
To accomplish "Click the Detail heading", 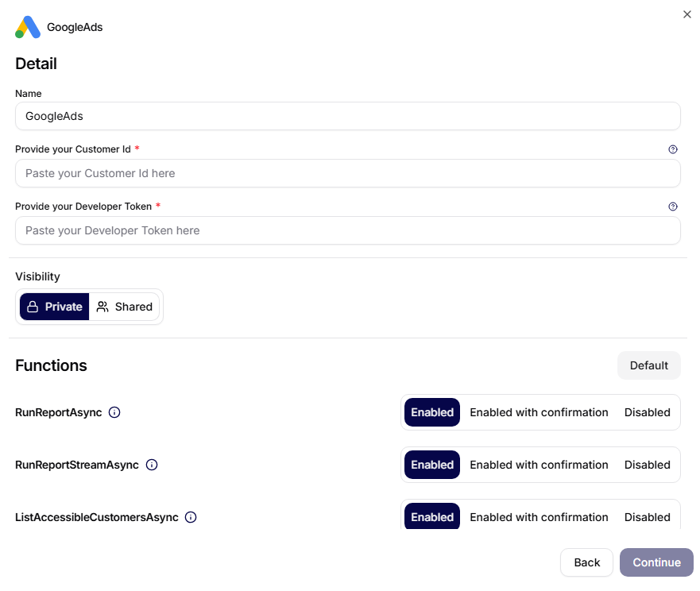I will [x=36, y=64].
